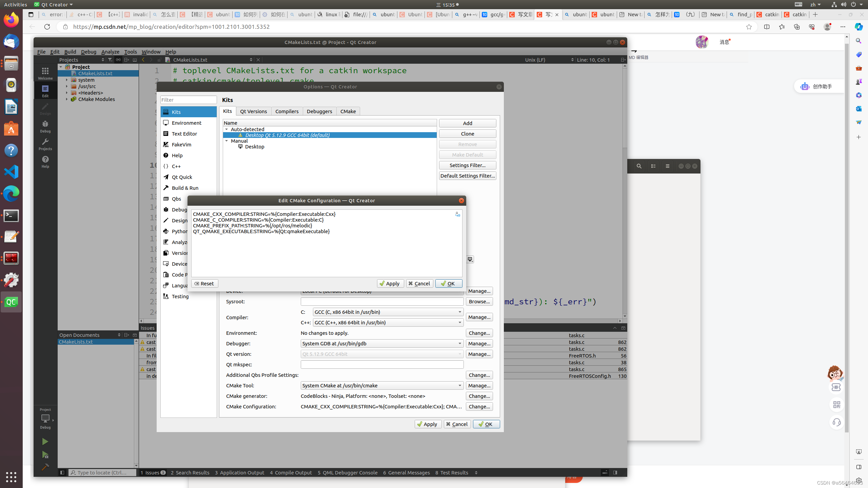The image size is (868, 488).
Task: Switch to Design mode
Action: tap(45, 109)
